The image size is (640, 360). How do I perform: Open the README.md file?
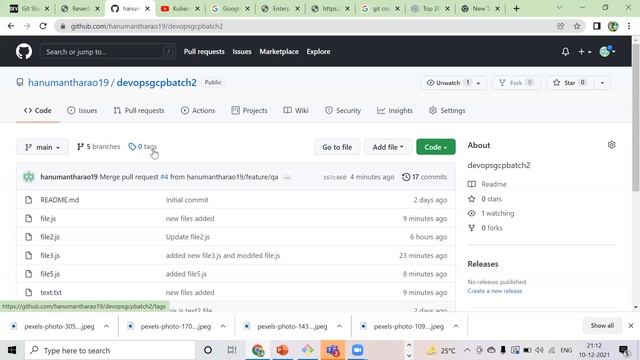coord(60,200)
